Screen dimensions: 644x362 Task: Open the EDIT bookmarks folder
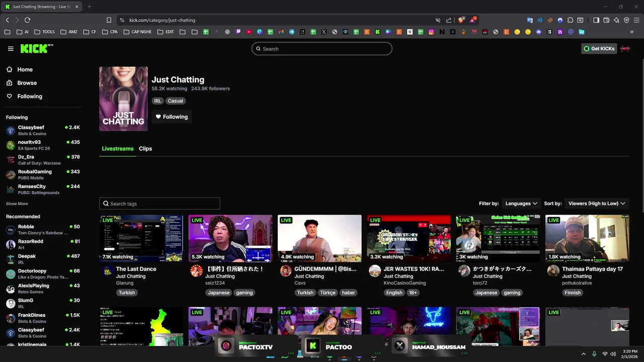click(x=166, y=32)
